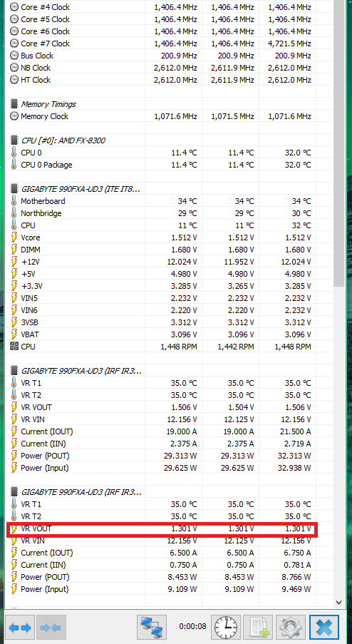Screen dimensions: 352x644
Task: Select the GIGABYTE 990FXA-UD3 (ITE IT8... header
Action: click(x=81, y=189)
